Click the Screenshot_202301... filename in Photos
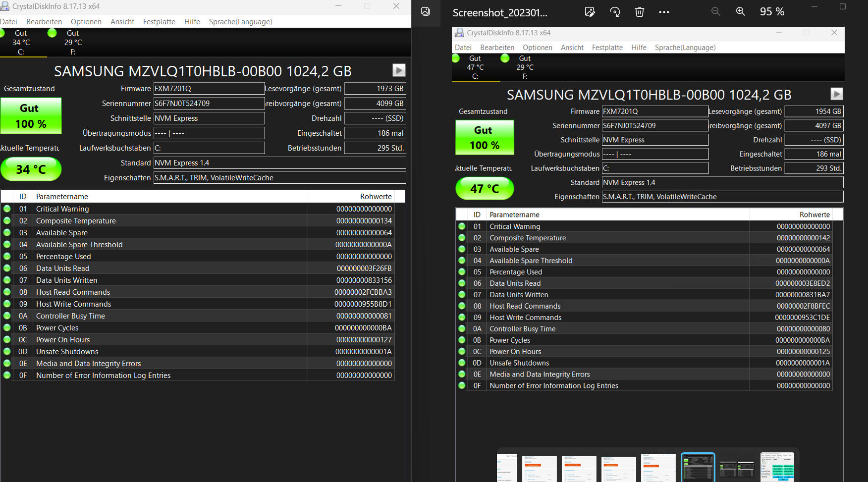The height and width of the screenshot is (482, 868). (x=500, y=13)
